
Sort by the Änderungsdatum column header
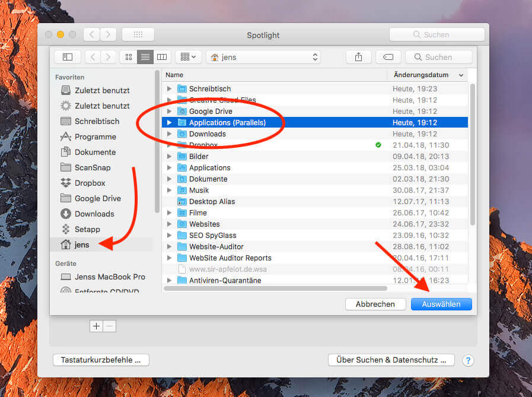click(428, 75)
